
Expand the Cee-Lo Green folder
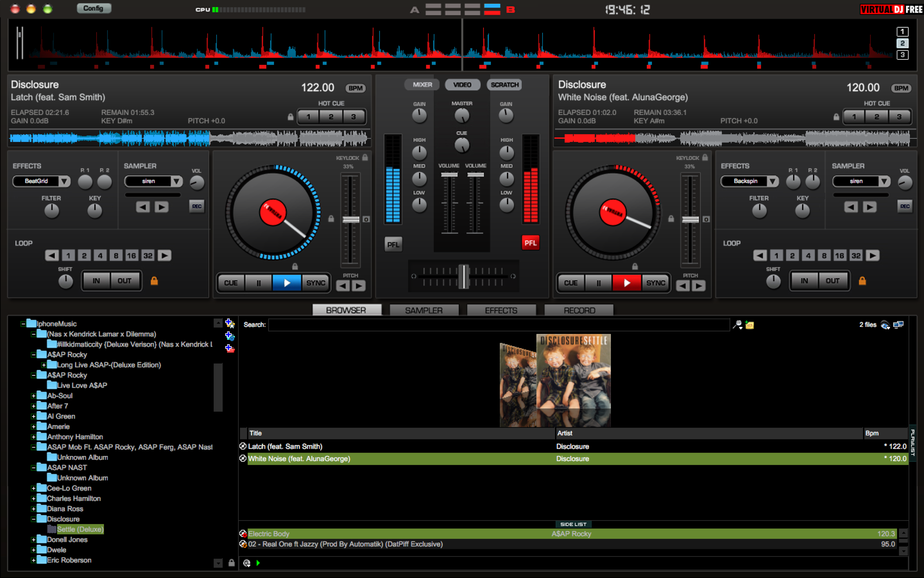(x=33, y=489)
